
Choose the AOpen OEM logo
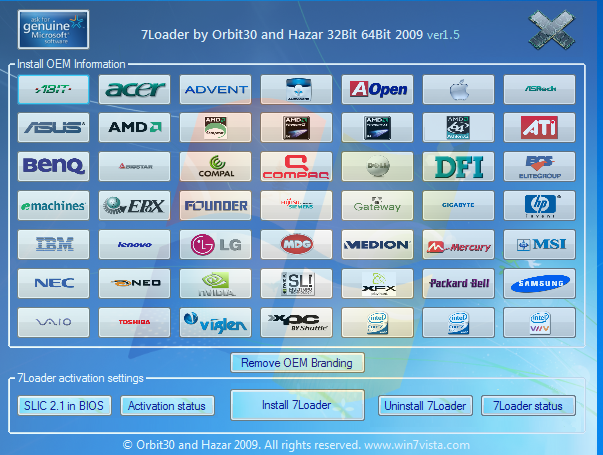pos(377,90)
